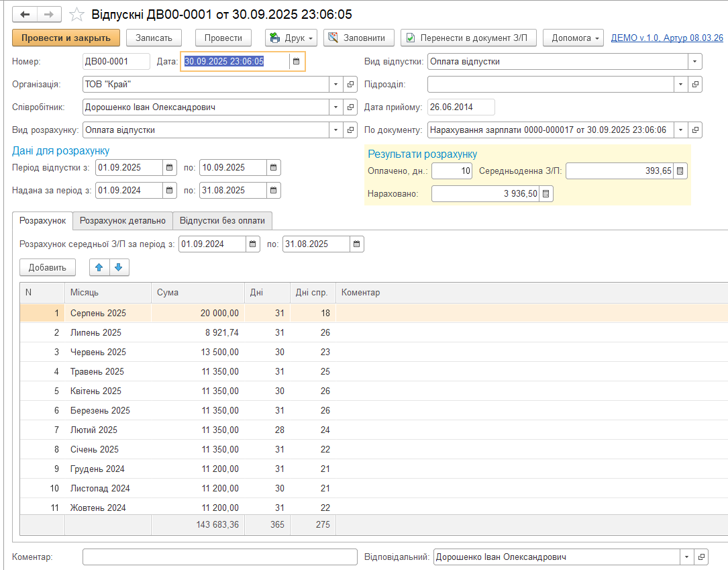The height and width of the screenshot is (570, 728).
Task: Expand the Вид відпустки dropdown
Action: click(x=695, y=62)
